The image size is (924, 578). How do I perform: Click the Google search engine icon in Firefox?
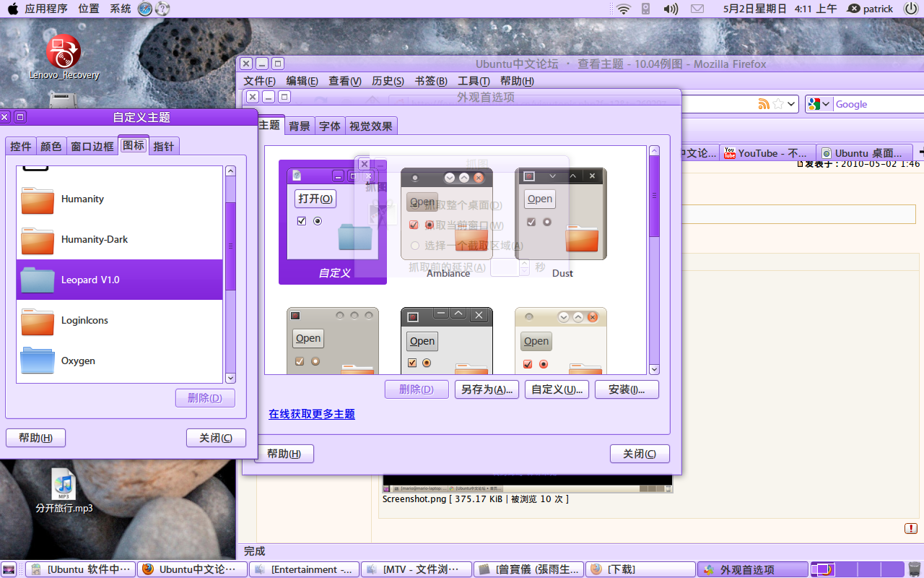[x=814, y=104]
